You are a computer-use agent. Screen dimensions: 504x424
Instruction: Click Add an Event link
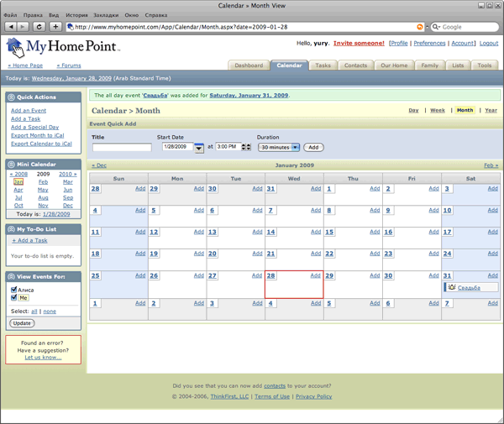29,111
